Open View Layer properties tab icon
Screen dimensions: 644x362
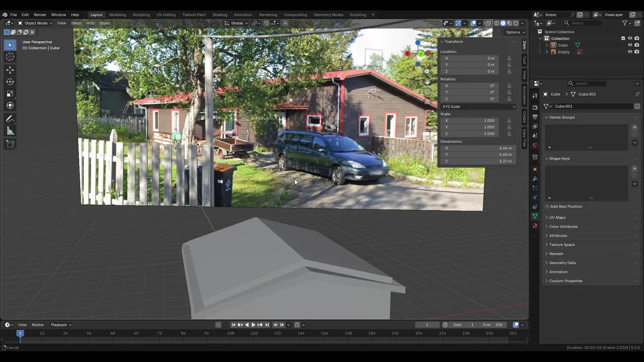click(535, 126)
